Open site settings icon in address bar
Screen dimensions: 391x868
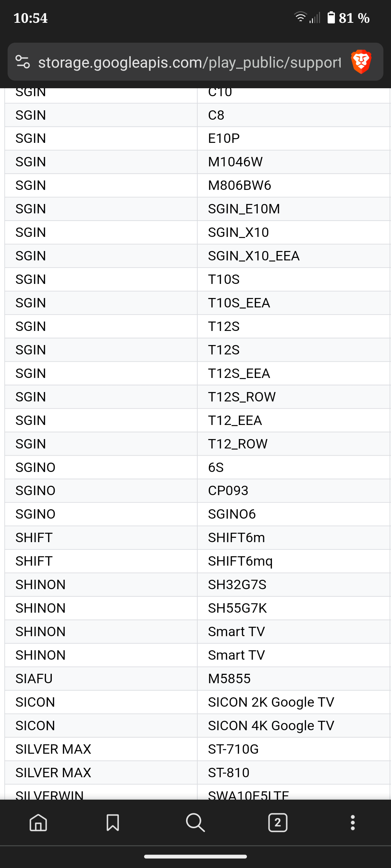[23, 62]
